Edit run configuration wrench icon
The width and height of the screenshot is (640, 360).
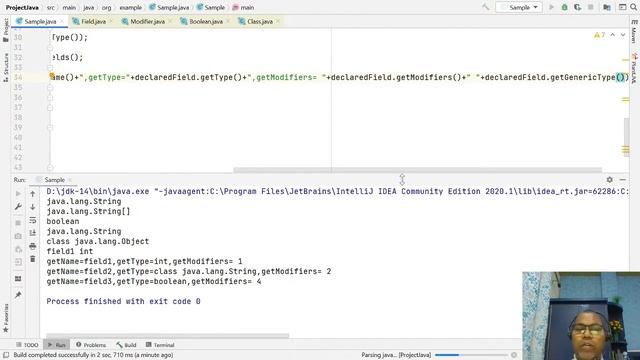(18, 207)
